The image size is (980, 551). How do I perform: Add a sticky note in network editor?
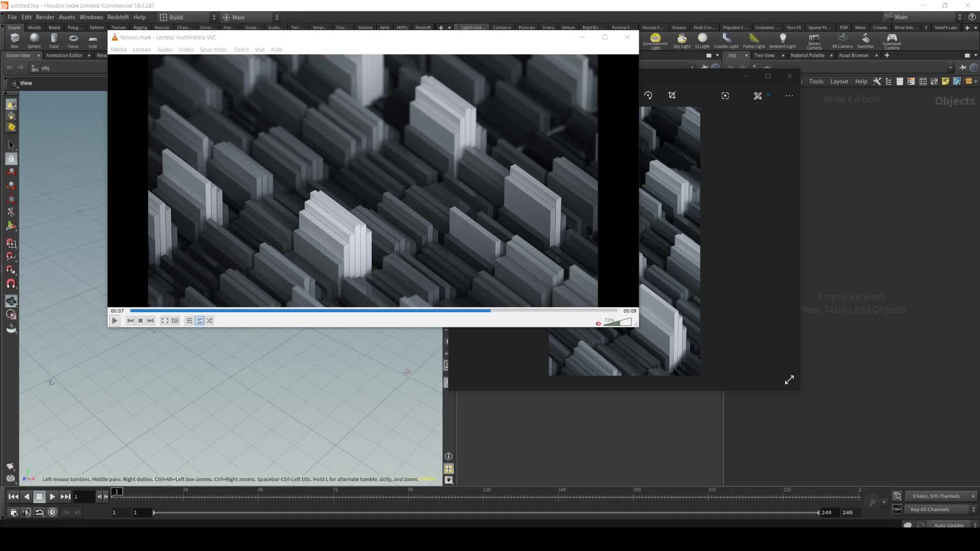pyautogui.click(x=945, y=82)
